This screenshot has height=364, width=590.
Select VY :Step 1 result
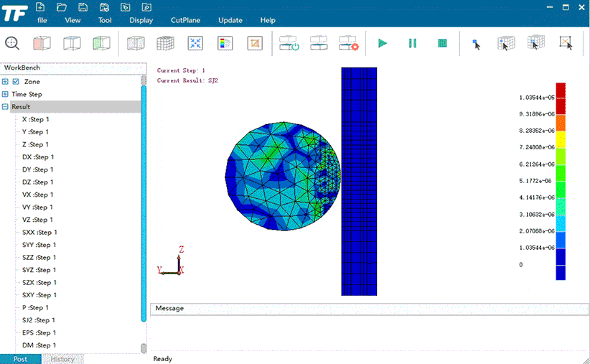pyautogui.click(x=37, y=207)
